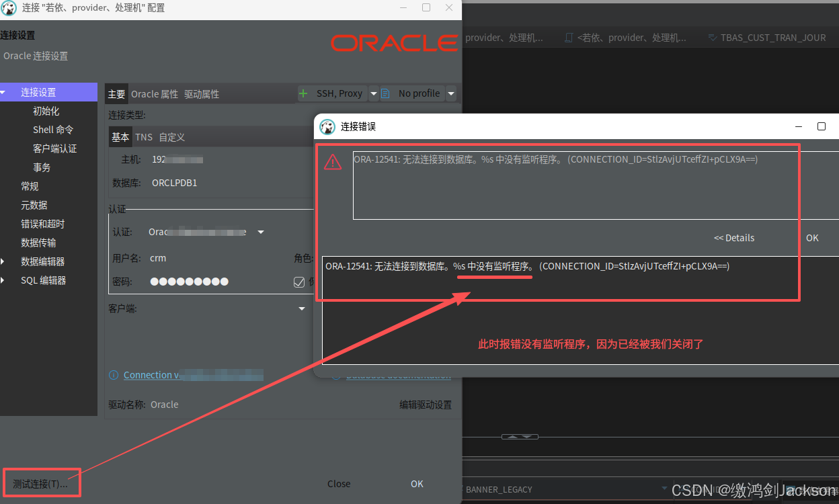Select 客户端认证 in settings tree
Viewport: 839px width, 504px height.
coord(55,149)
